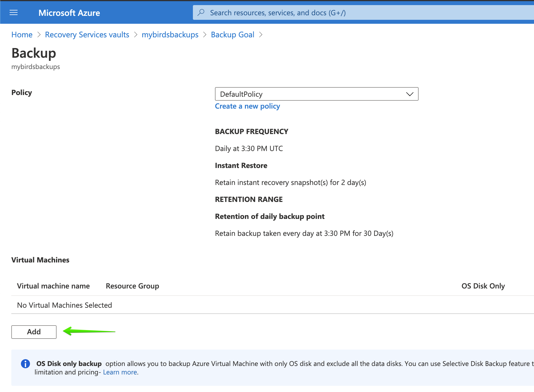This screenshot has width=534, height=392.
Task: Click Create a new policy link
Action: pos(247,106)
